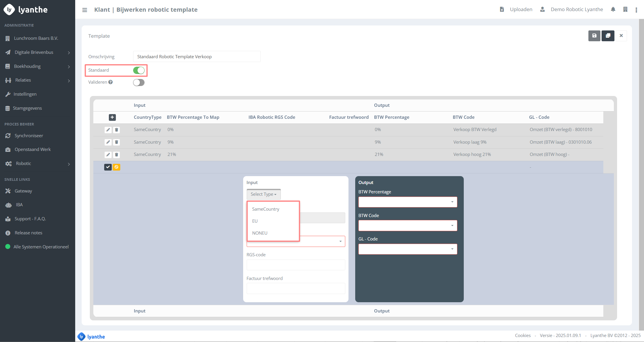Open the BTW Percentage output dropdown
The image size is (644, 342).
click(408, 202)
